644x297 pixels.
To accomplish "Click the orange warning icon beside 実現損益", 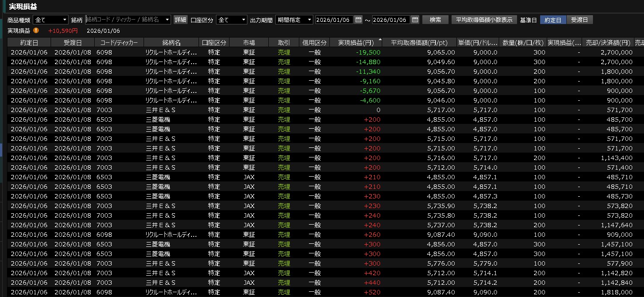I will [x=36, y=31].
